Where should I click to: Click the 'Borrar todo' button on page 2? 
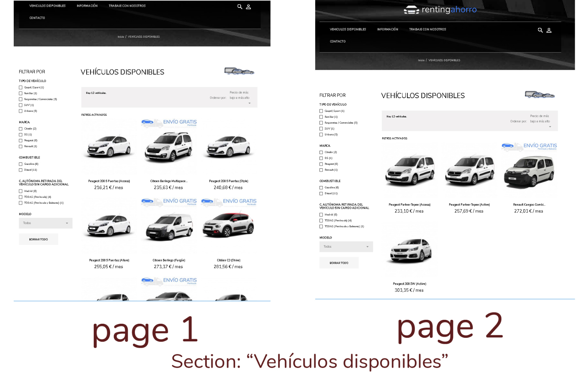pyautogui.click(x=339, y=263)
